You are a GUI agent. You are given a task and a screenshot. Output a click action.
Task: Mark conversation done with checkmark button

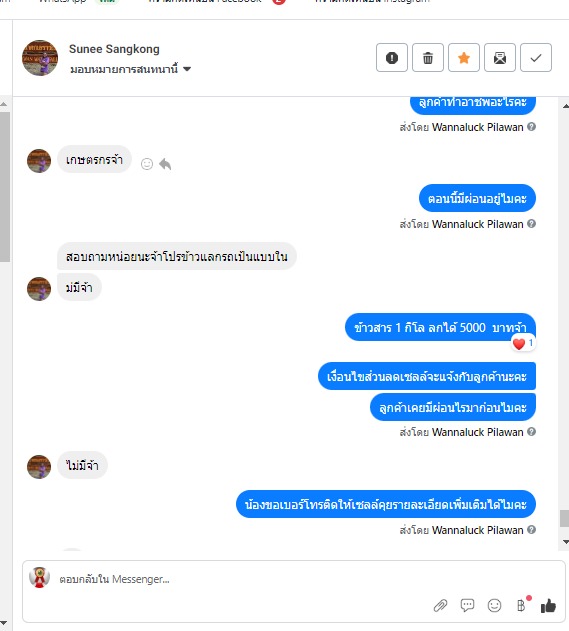point(536,58)
